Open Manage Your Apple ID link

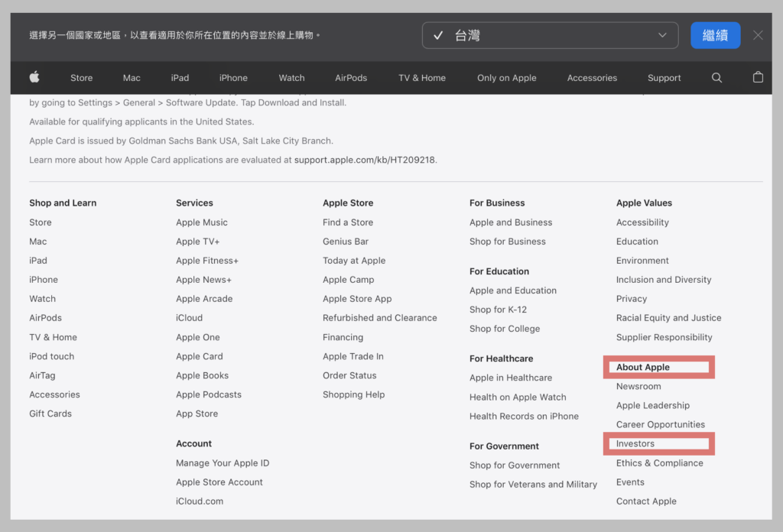[x=223, y=462]
